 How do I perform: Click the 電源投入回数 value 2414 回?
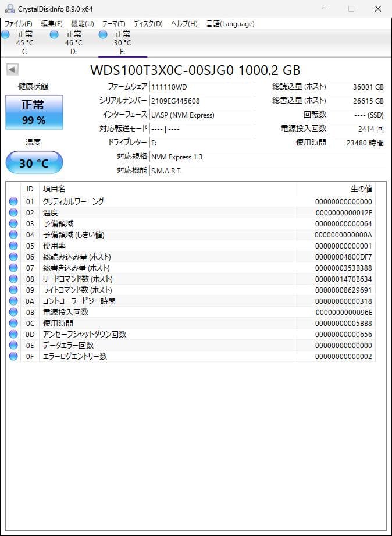point(358,129)
